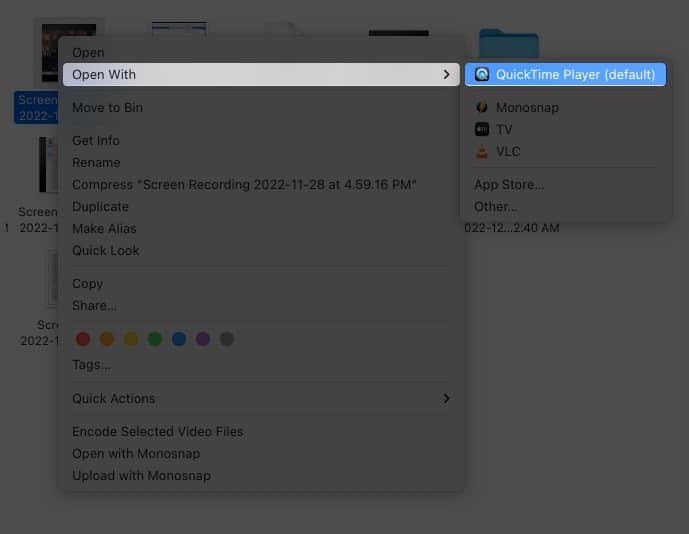Compress the Screen Recording file

click(261, 185)
